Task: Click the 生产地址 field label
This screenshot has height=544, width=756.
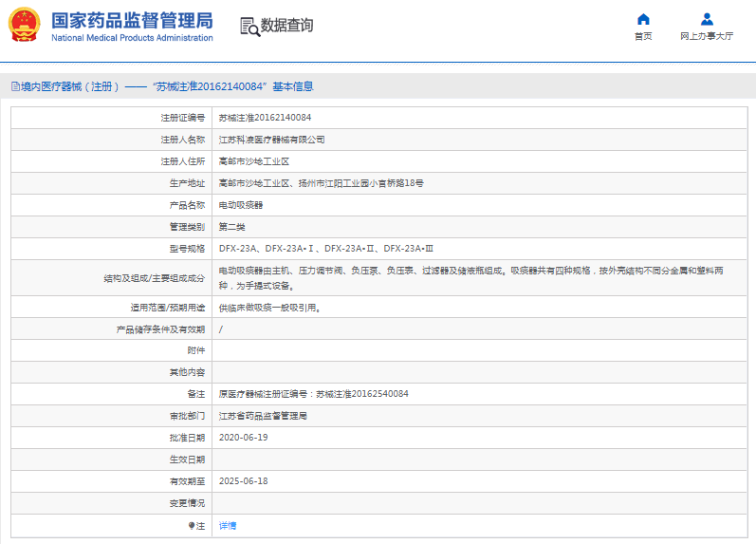Action: point(187,183)
